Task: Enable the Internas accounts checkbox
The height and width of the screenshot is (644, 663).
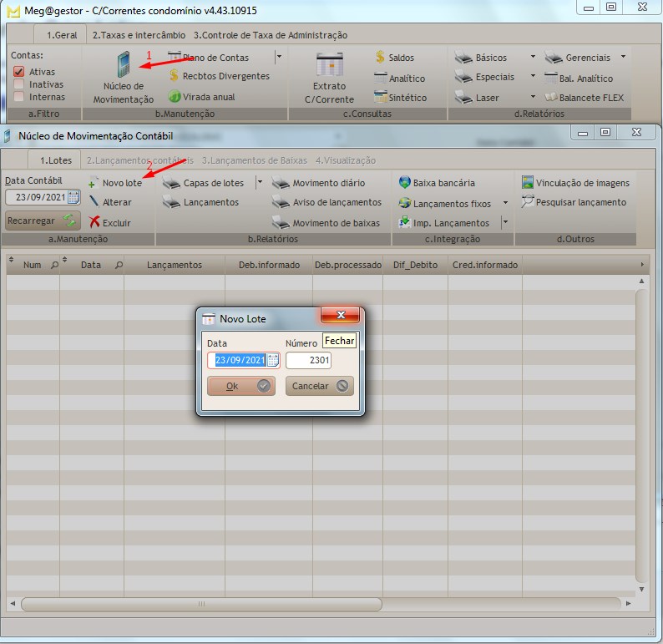Action: coord(19,97)
